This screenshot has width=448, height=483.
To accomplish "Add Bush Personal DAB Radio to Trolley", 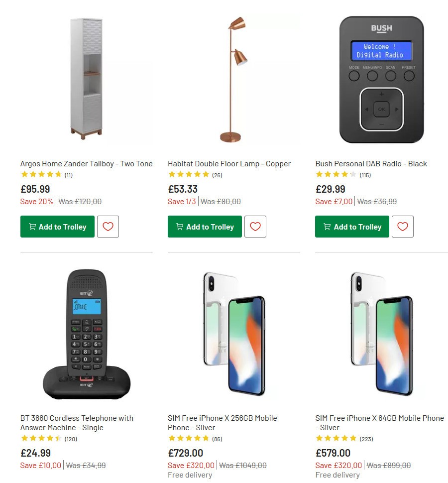I will 352,227.
